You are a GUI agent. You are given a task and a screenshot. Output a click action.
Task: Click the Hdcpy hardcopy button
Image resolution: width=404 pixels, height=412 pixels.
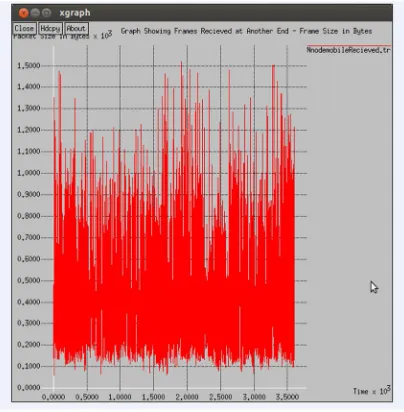(x=50, y=28)
